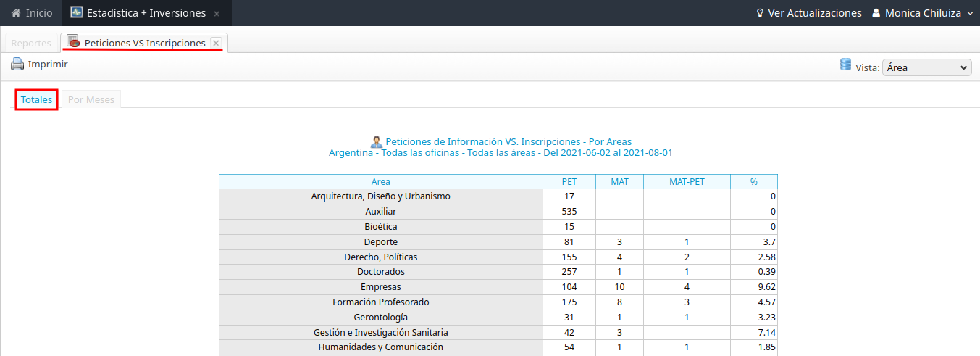Close the Estadística + Inversiones tab
This screenshot has height=356, width=980.
pyautogui.click(x=217, y=14)
